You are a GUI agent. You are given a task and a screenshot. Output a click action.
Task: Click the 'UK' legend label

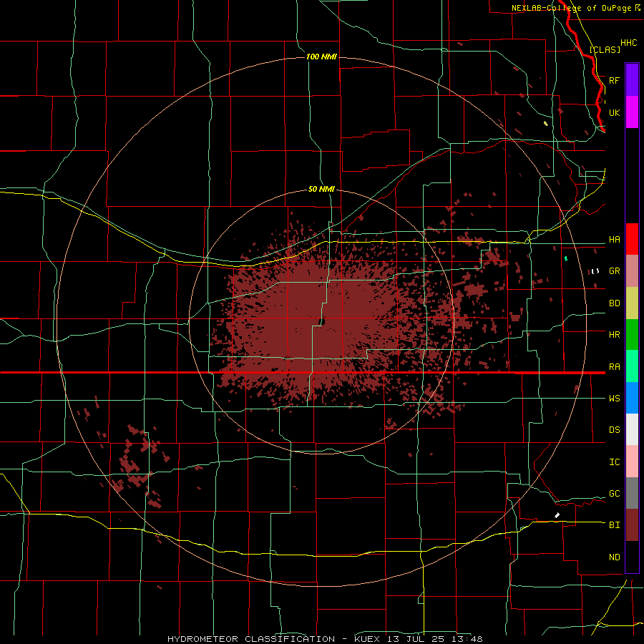[615, 112]
